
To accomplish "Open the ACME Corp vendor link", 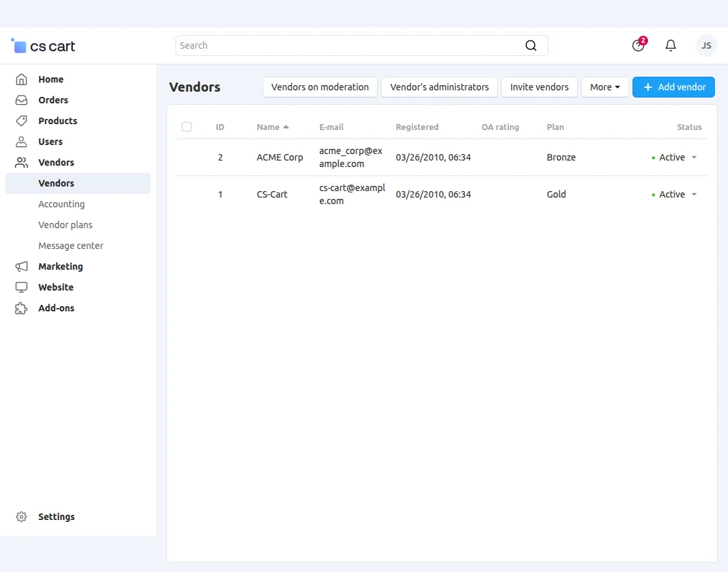I will coord(279,157).
